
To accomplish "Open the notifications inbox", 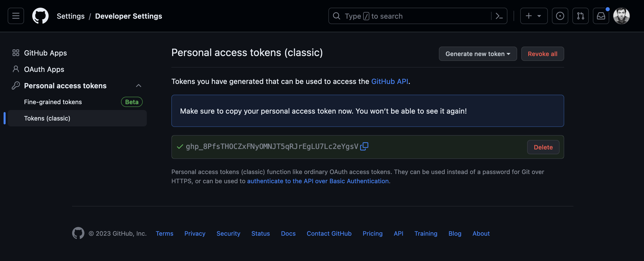I will (601, 16).
